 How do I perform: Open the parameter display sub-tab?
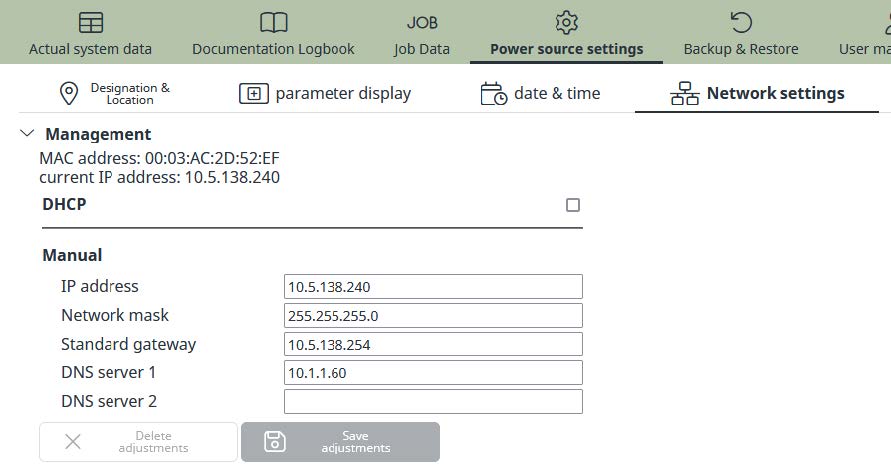click(325, 94)
